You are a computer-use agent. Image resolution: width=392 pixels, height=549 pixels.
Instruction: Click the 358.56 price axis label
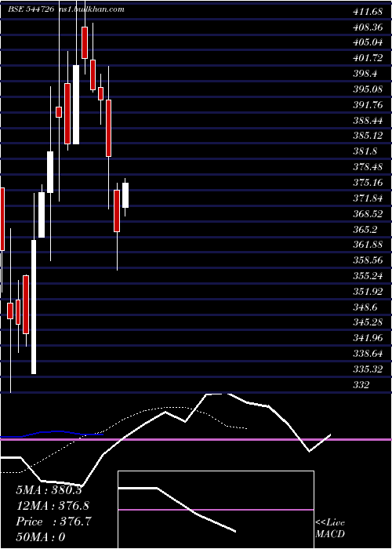tap(368, 260)
